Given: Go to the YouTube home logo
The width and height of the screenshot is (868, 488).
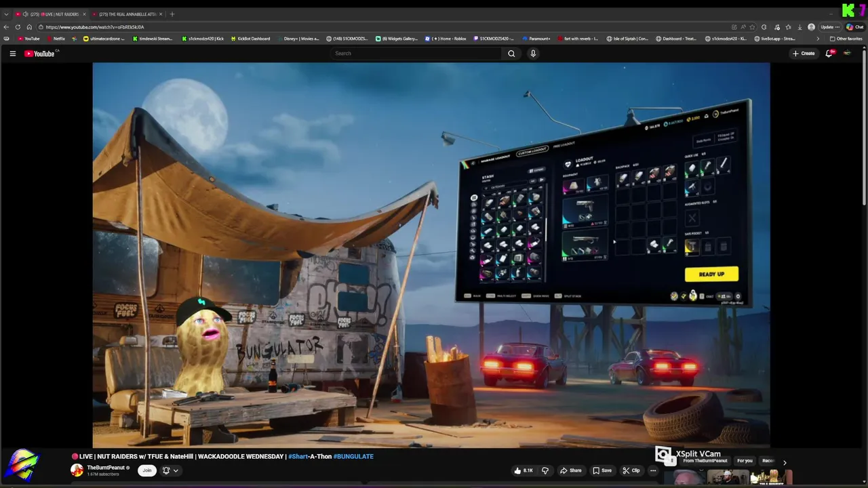Looking at the screenshot, I should click(39, 54).
